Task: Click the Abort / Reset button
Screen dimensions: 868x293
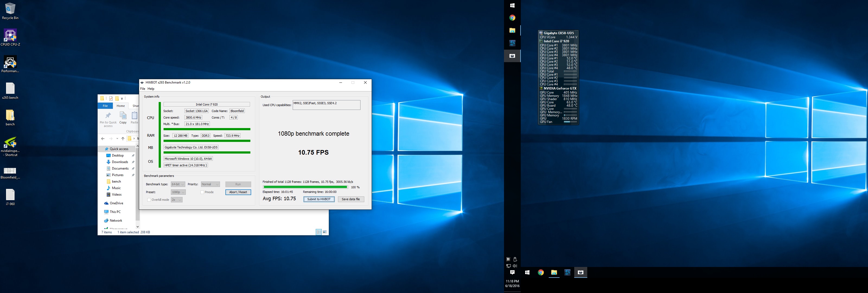Action: (238, 192)
